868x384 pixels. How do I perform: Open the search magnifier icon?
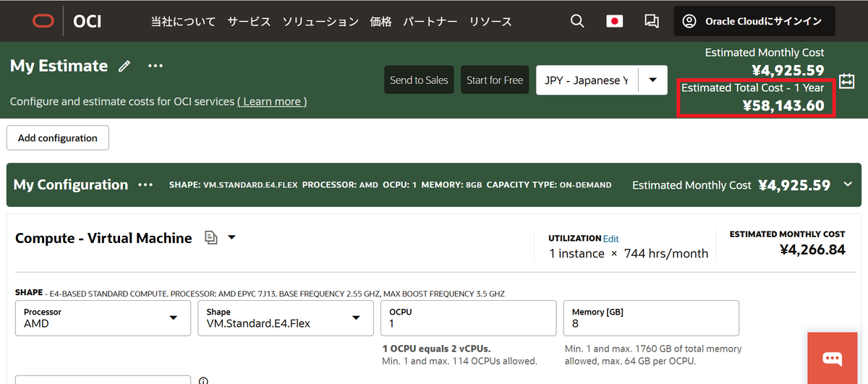click(x=577, y=21)
